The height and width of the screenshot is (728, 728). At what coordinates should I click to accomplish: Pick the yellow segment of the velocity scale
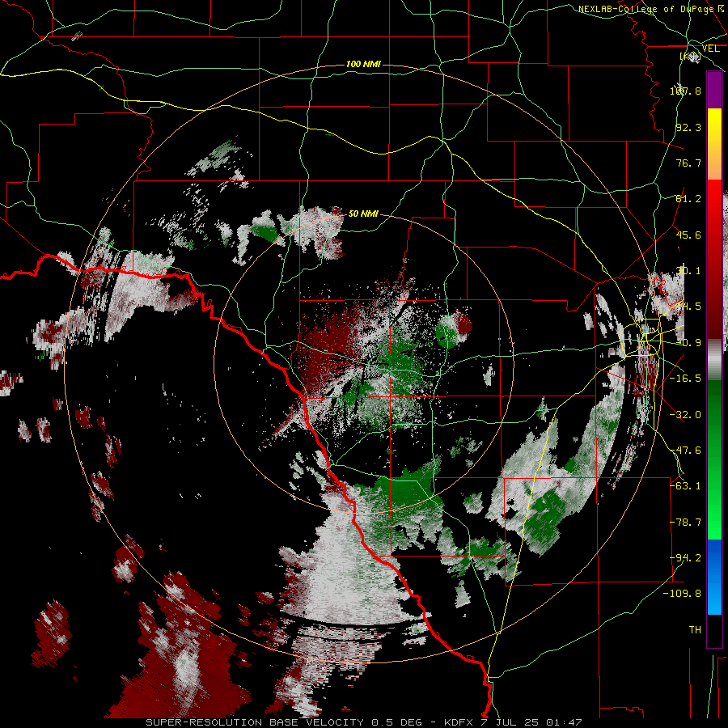[x=714, y=128]
